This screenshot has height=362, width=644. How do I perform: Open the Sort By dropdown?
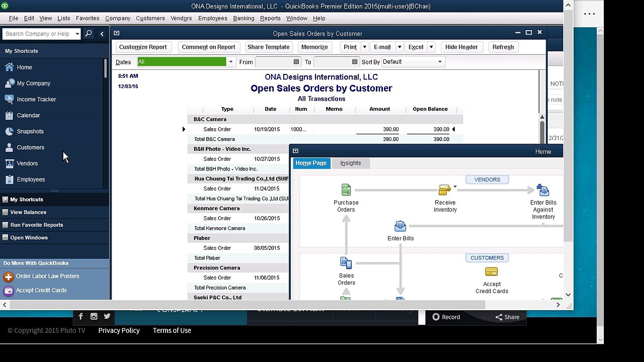pyautogui.click(x=440, y=62)
